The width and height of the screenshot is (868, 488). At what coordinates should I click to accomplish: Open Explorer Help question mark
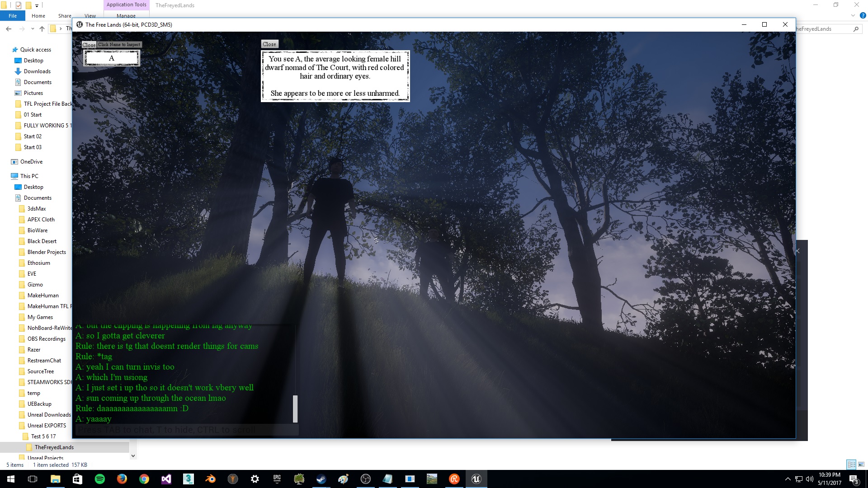tap(863, 15)
